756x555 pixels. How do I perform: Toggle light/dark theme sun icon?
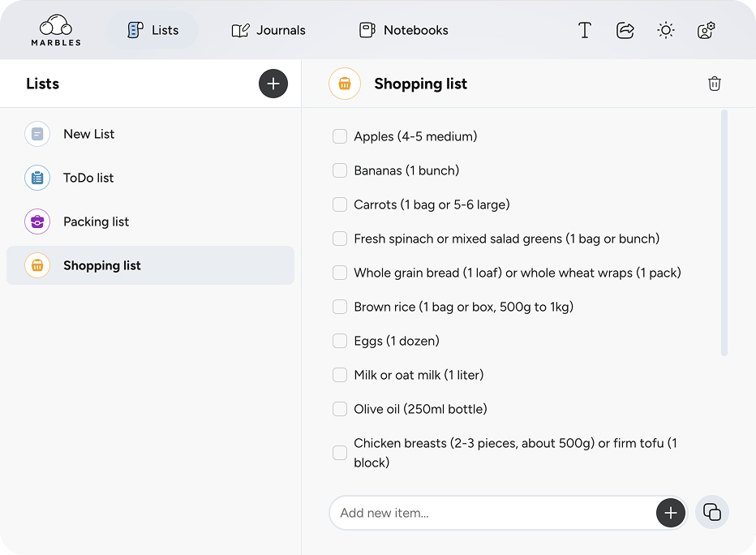coord(666,30)
